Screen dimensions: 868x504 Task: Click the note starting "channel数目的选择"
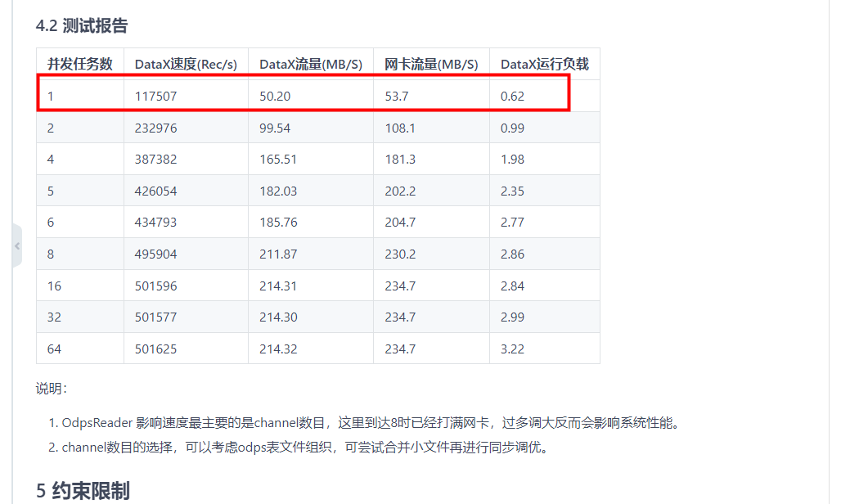tap(308, 448)
